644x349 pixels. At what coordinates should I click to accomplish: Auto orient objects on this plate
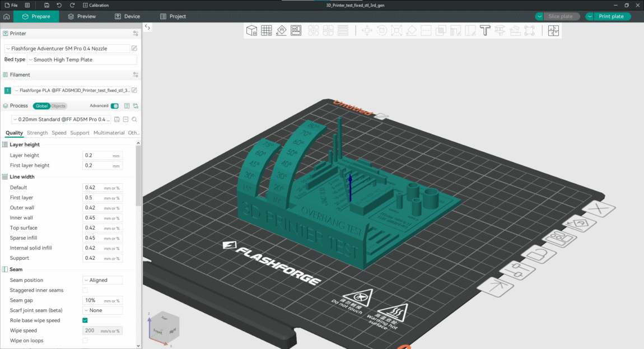580,224
